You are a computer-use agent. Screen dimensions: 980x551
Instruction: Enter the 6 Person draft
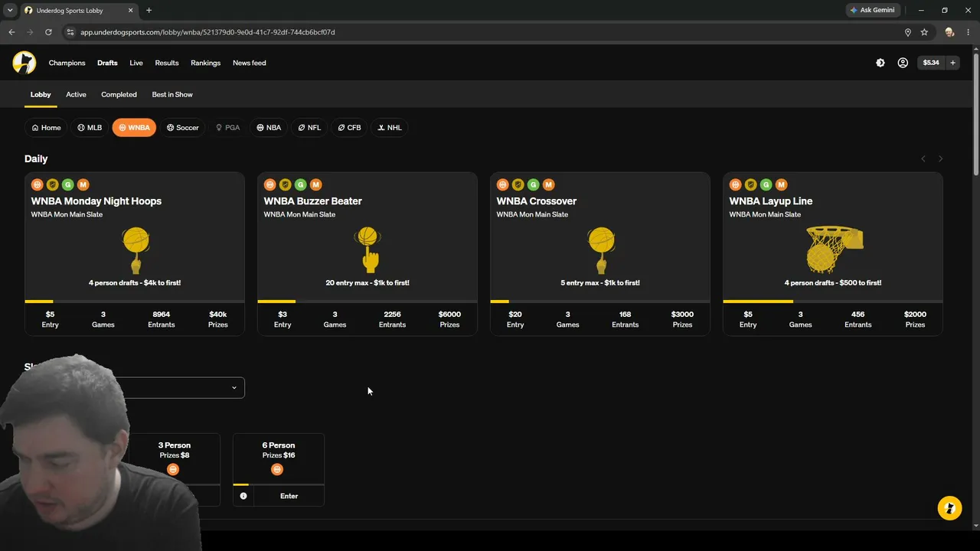(x=289, y=496)
